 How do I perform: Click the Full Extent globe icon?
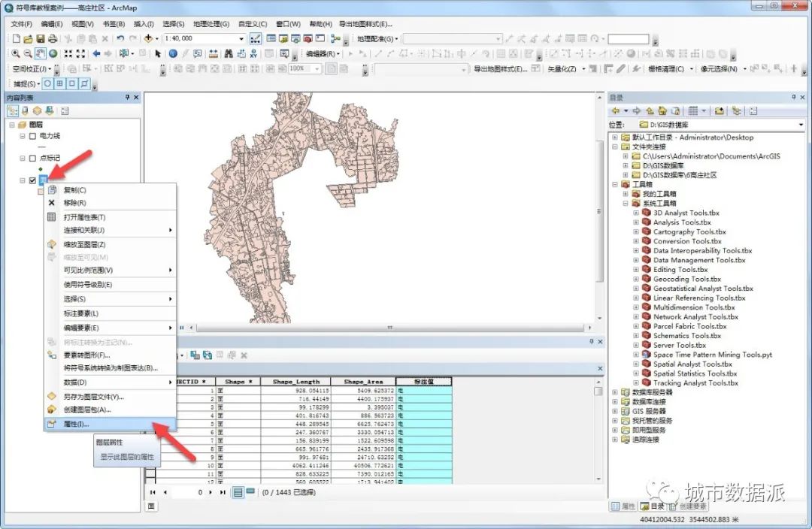[x=53, y=53]
